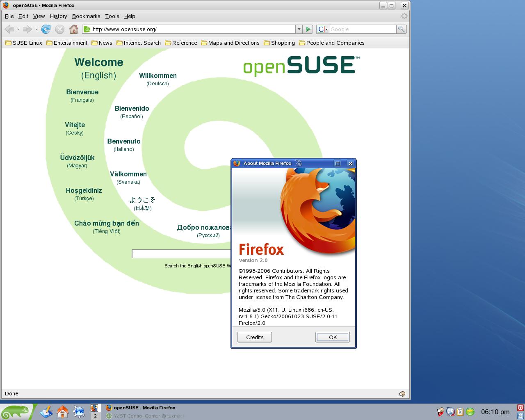Open the Reference bookmarks folder
This screenshot has height=420, width=525.
click(x=181, y=43)
